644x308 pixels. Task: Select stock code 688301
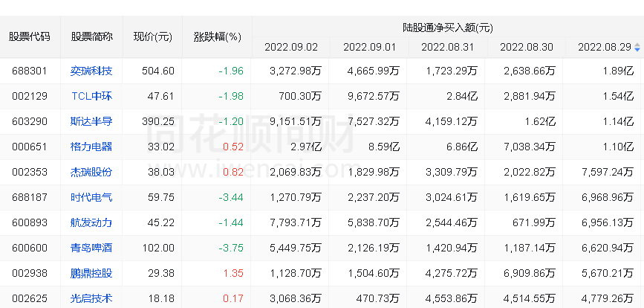point(29,71)
